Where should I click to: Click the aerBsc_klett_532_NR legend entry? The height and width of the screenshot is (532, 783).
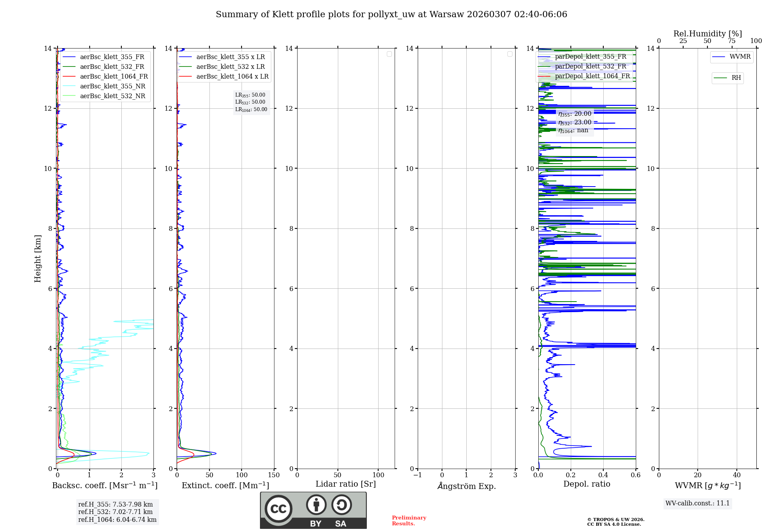pos(112,96)
